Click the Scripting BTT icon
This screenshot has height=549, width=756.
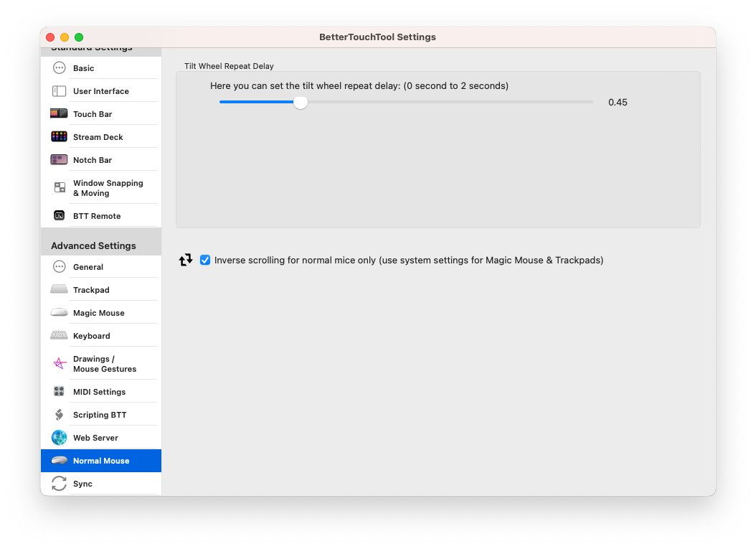coord(60,414)
